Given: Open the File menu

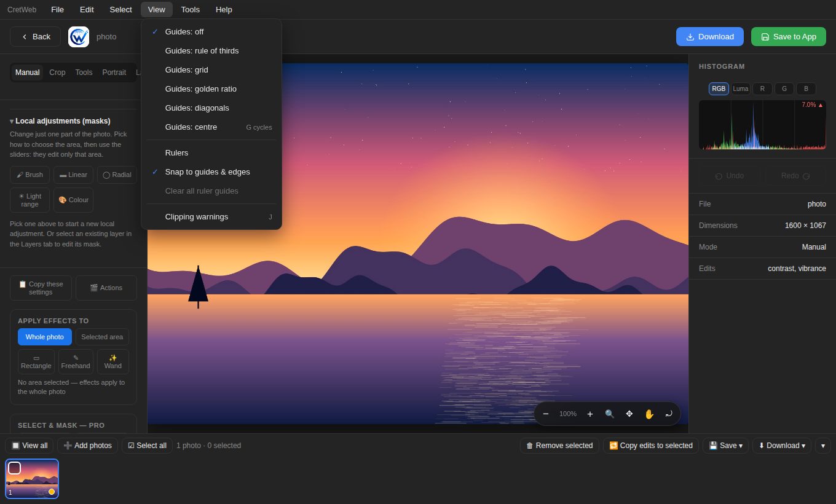Looking at the screenshot, I should pyautogui.click(x=57, y=9).
